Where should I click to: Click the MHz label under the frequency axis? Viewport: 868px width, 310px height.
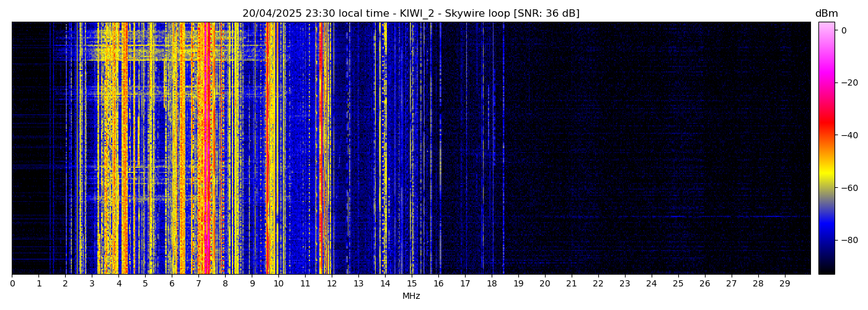tap(411, 296)
